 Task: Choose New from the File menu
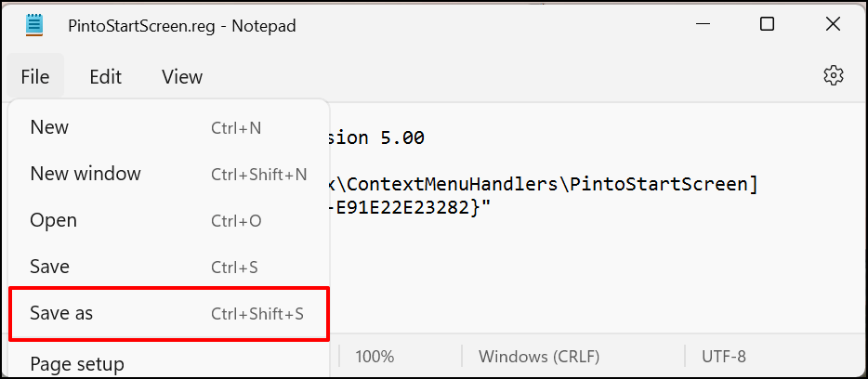click(x=50, y=127)
